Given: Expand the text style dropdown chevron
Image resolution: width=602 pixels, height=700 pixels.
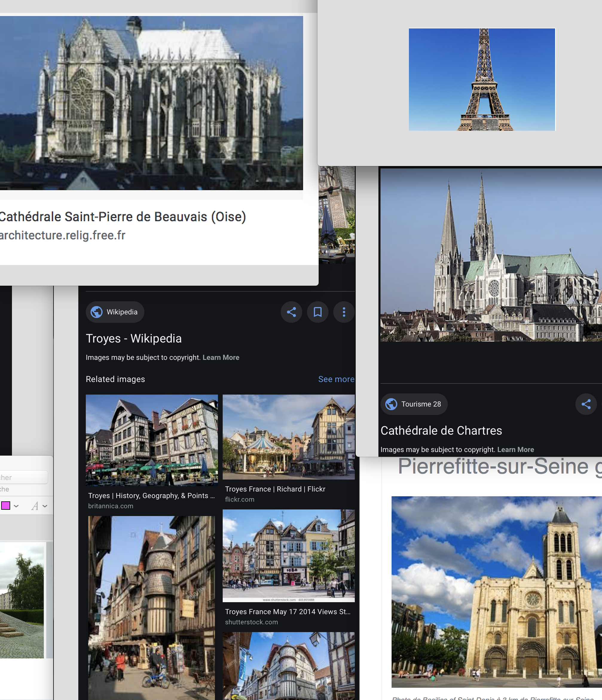Looking at the screenshot, I should point(45,506).
